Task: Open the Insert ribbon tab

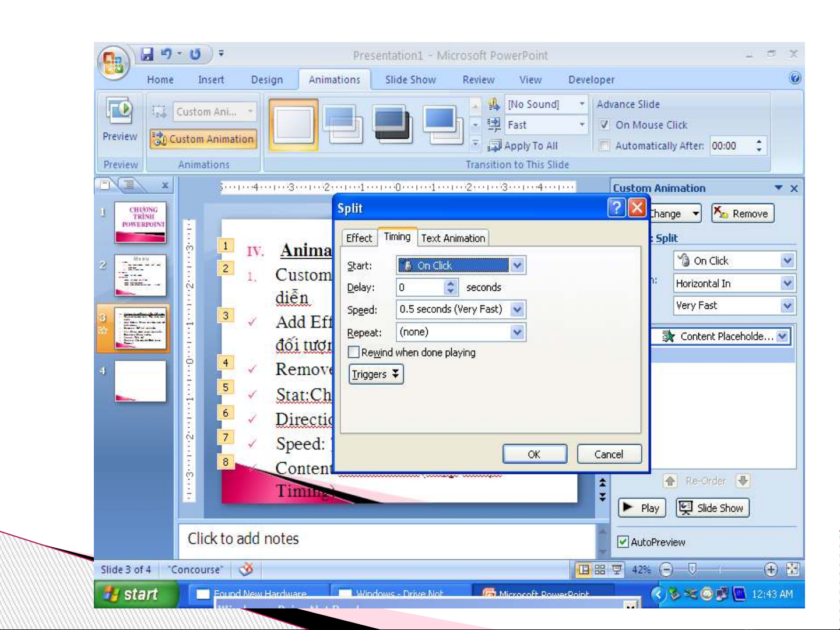Action: [x=211, y=80]
